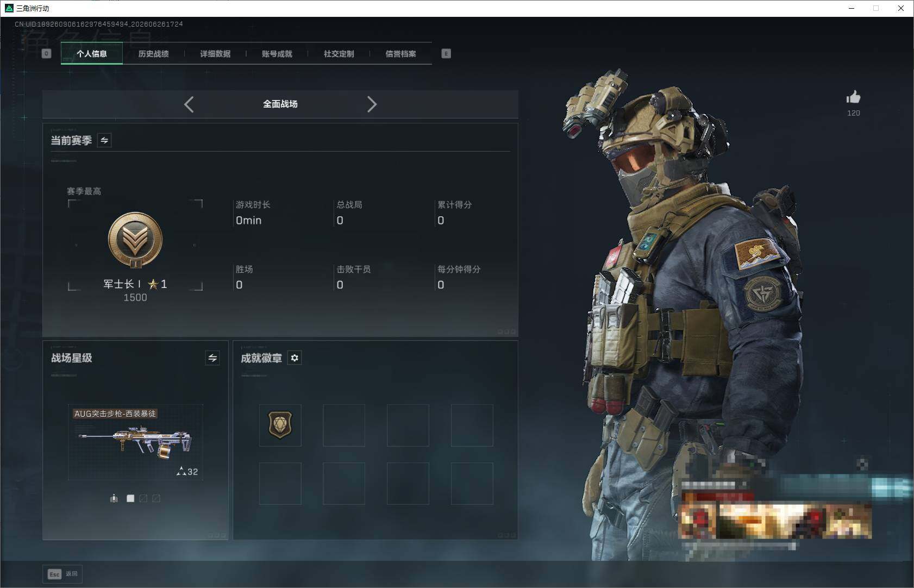Click the like count 120
Viewport: 914px width, 588px height.
tap(853, 113)
